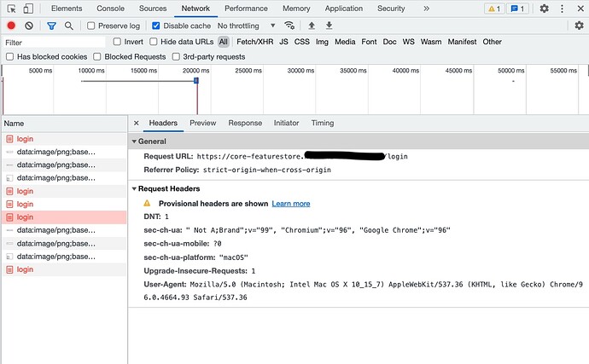Filter requests by Manifest
This screenshot has height=364, width=589.
click(x=462, y=42)
